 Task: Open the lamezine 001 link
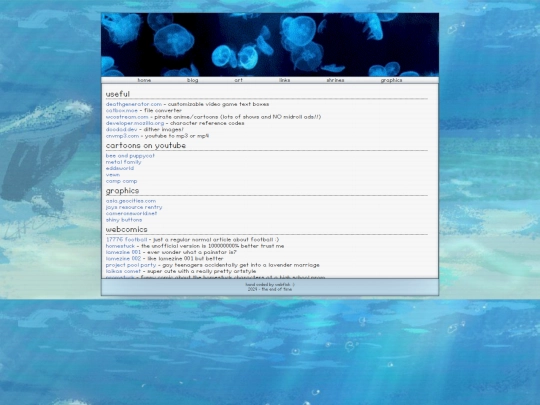click(123, 252)
